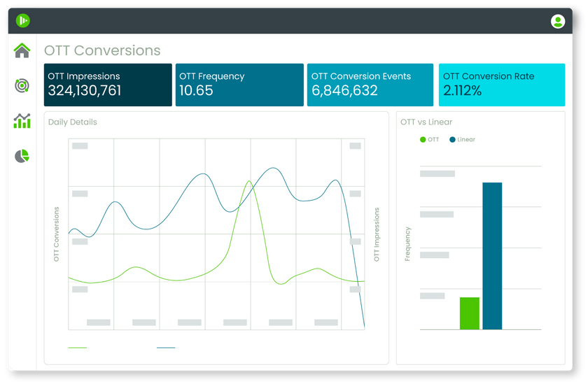This screenshot has height=386, width=588.
Task: Click the green logo in the top bar
Action: [23, 21]
